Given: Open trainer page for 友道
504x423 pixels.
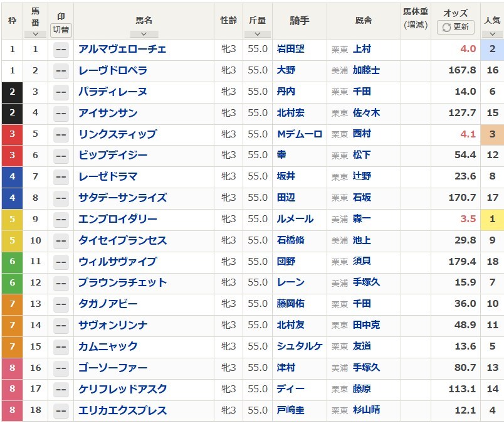Looking at the screenshot, I should (362, 346).
